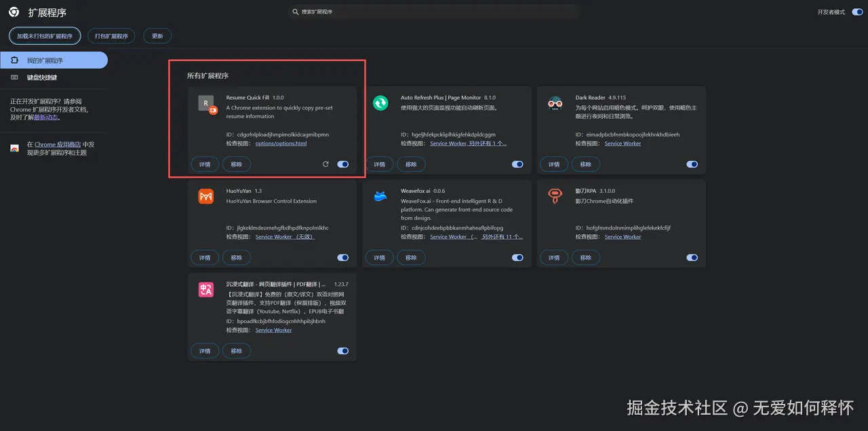The height and width of the screenshot is (431, 868).
Task: Open the Chrome 应用商店 link
Action: click(x=58, y=145)
